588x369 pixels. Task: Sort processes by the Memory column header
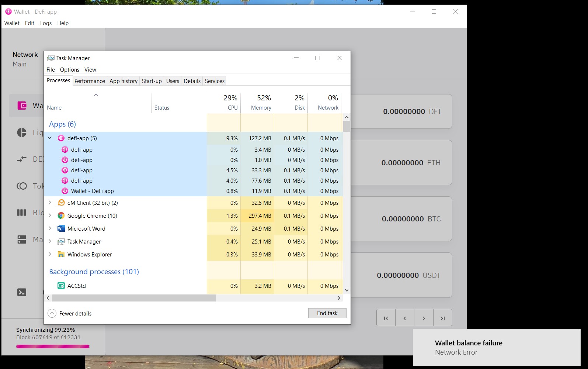pyautogui.click(x=257, y=102)
